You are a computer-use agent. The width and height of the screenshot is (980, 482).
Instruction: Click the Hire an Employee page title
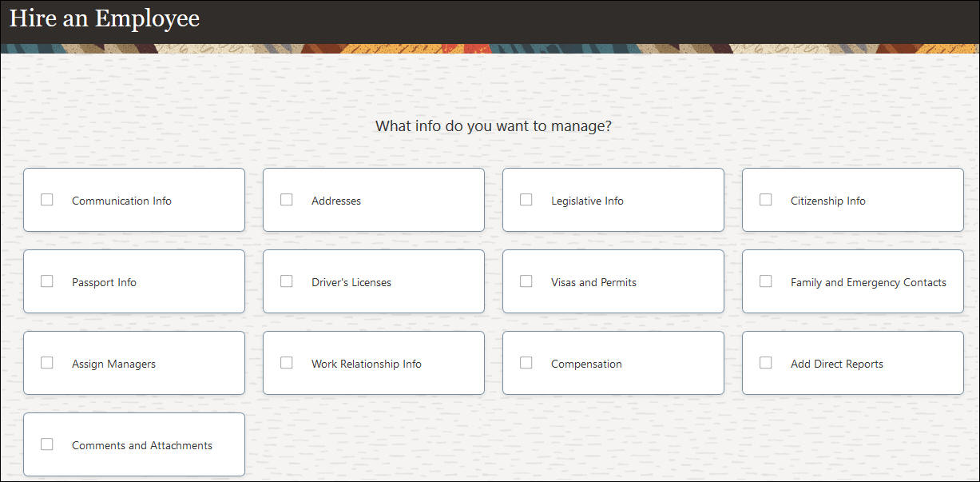pos(105,18)
